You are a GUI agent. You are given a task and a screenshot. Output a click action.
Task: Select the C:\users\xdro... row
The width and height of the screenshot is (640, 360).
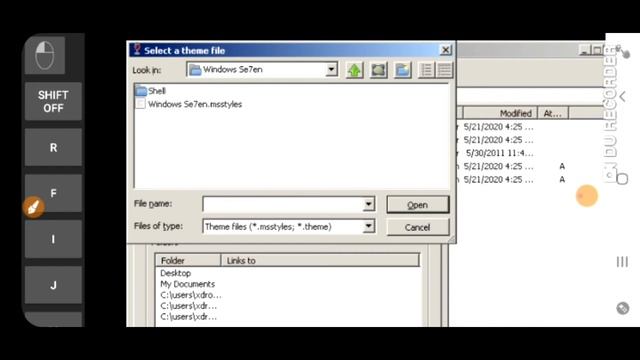point(191,295)
